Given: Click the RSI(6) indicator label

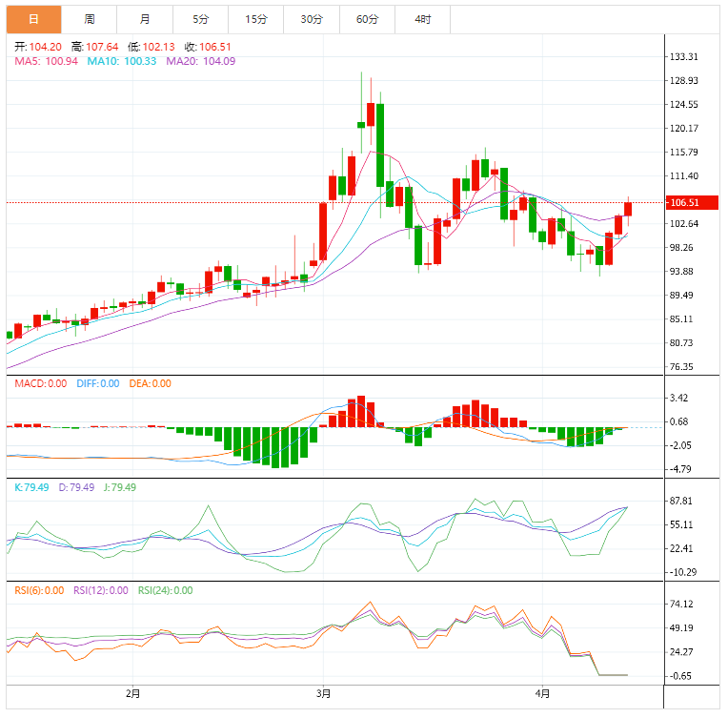Looking at the screenshot, I should tap(39, 590).
